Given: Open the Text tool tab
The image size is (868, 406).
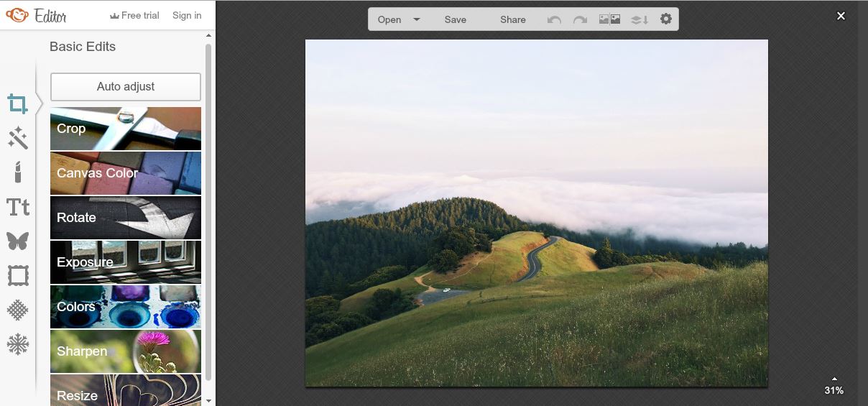Looking at the screenshot, I should (18, 208).
